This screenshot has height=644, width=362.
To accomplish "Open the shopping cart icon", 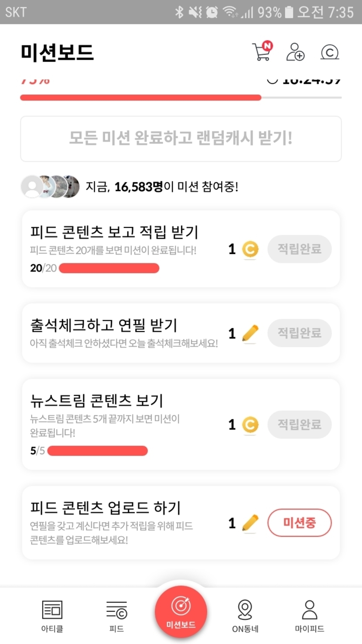I will click(x=262, y=52).
